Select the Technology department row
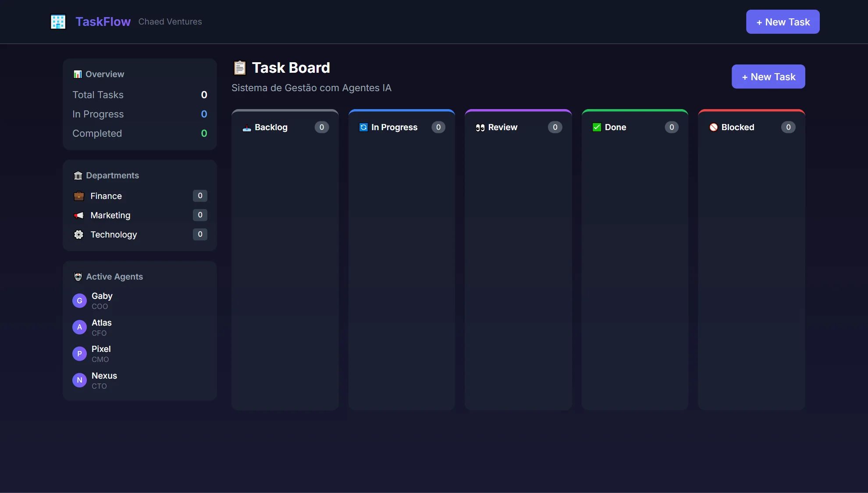 (x=140, y=234)
